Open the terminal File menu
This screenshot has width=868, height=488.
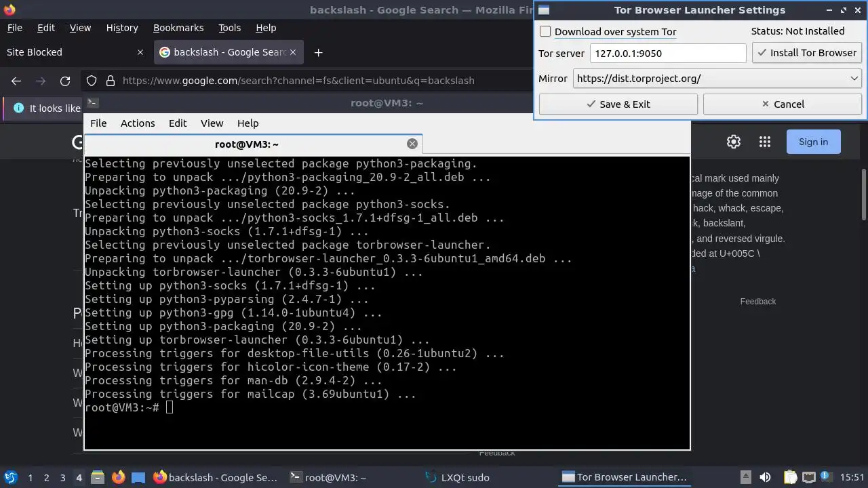98,123
